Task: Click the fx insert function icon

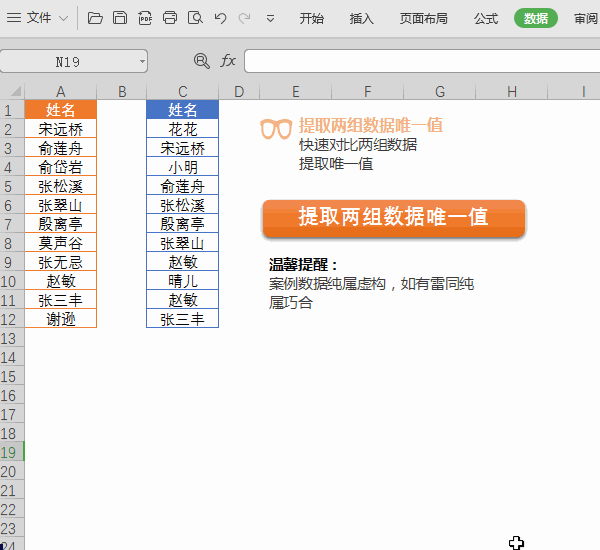Action: 228,60
